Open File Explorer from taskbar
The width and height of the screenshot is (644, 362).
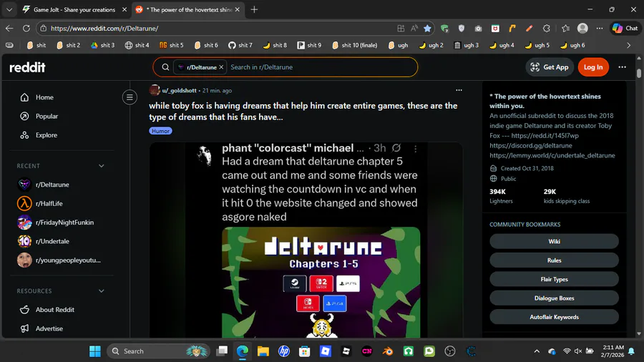point(263,351)
